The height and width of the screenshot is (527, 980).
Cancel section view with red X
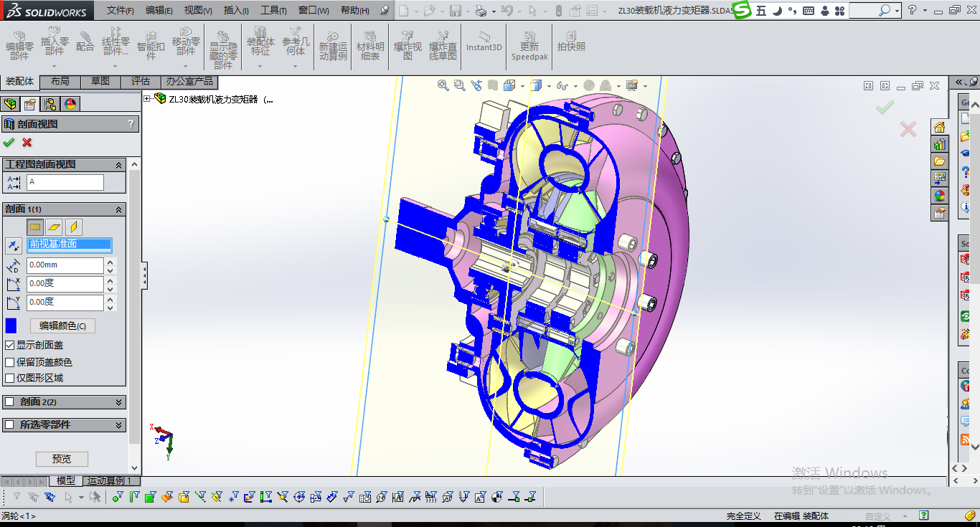(27, 142)
